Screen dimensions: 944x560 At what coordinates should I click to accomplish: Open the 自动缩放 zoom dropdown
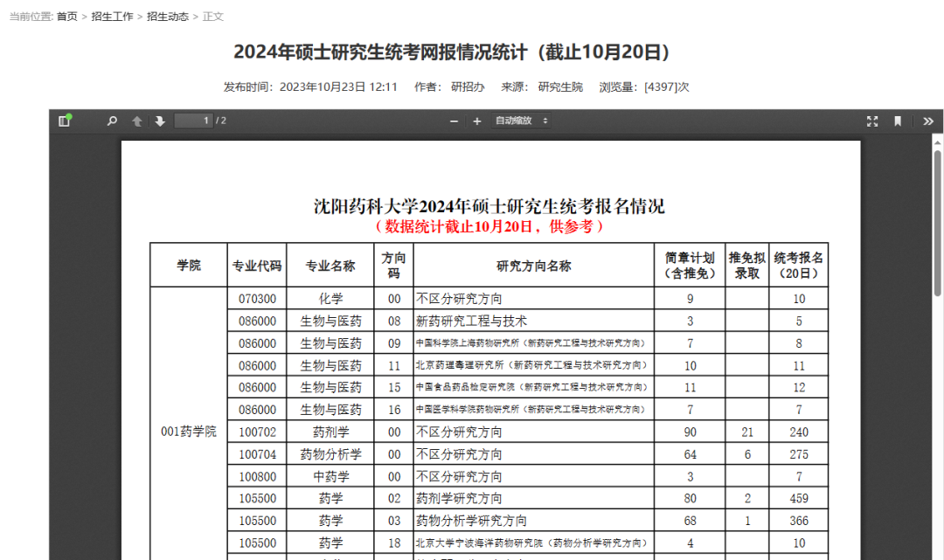521,121
